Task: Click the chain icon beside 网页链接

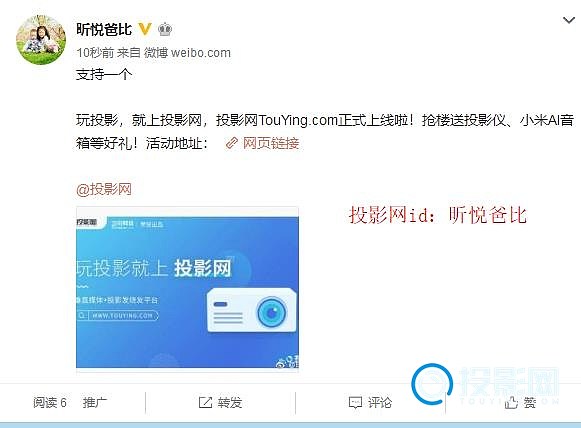Action: (232, 143)
